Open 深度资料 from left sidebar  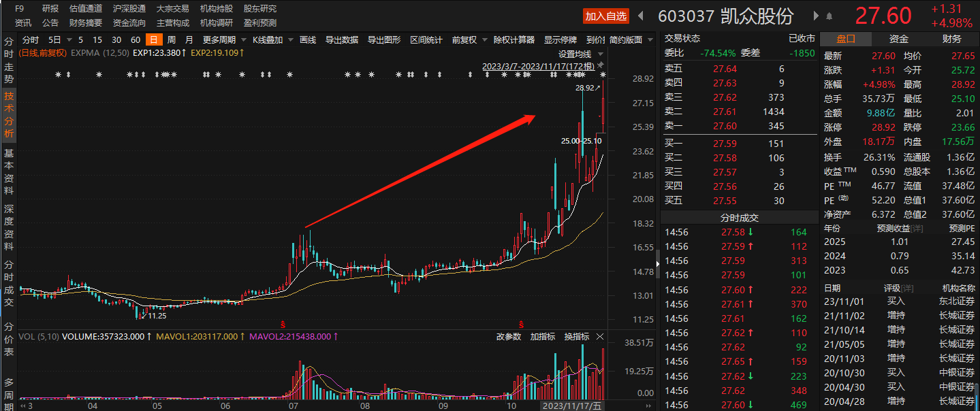pyautogui.click(x=9, y=227)
